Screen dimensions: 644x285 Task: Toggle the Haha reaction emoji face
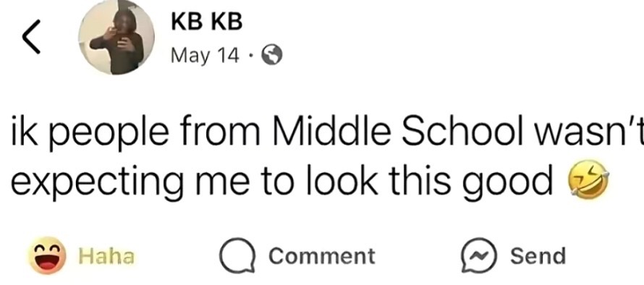(x=47, y=255)
